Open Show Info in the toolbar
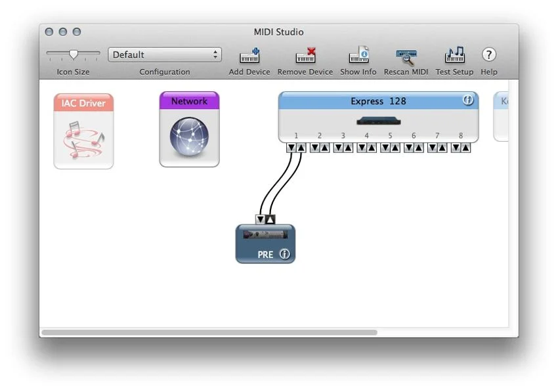Image resolution: width=558 pixels, height=392 pixels. 358,55
